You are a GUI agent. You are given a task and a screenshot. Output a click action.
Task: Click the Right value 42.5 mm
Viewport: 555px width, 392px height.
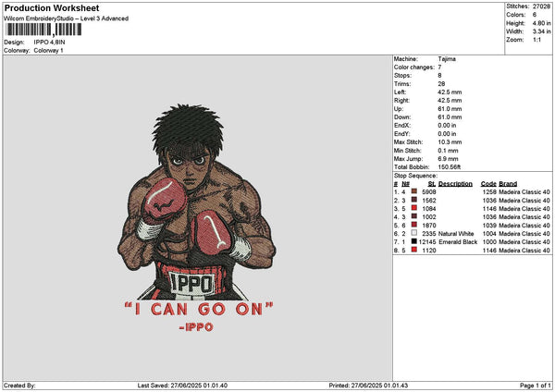pyautogui.click(x=450, y=101)
